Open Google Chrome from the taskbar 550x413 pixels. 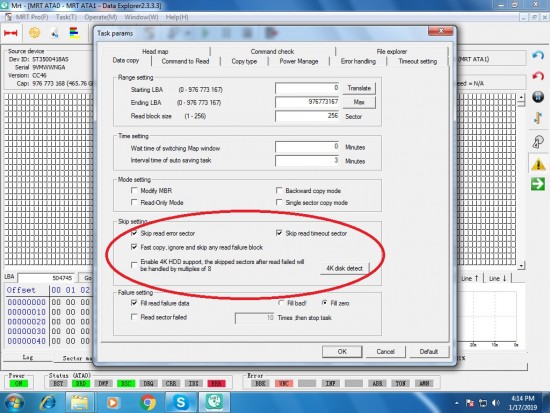[x=148, y=402]
